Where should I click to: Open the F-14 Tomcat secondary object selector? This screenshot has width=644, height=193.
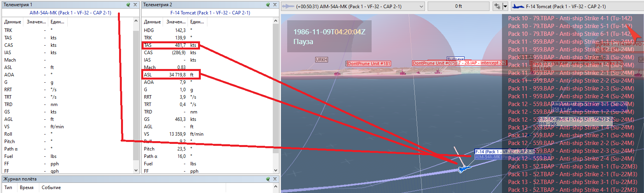pos(577,6)
